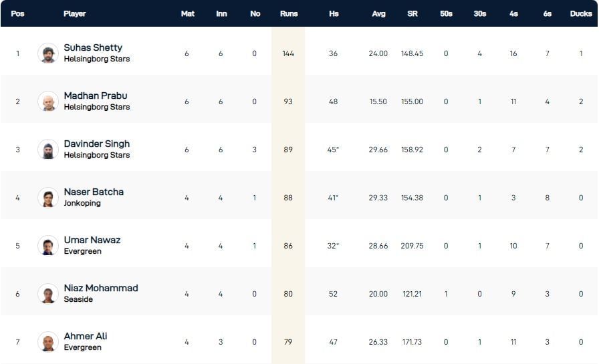Click the Hs column header

click(334, 13)
